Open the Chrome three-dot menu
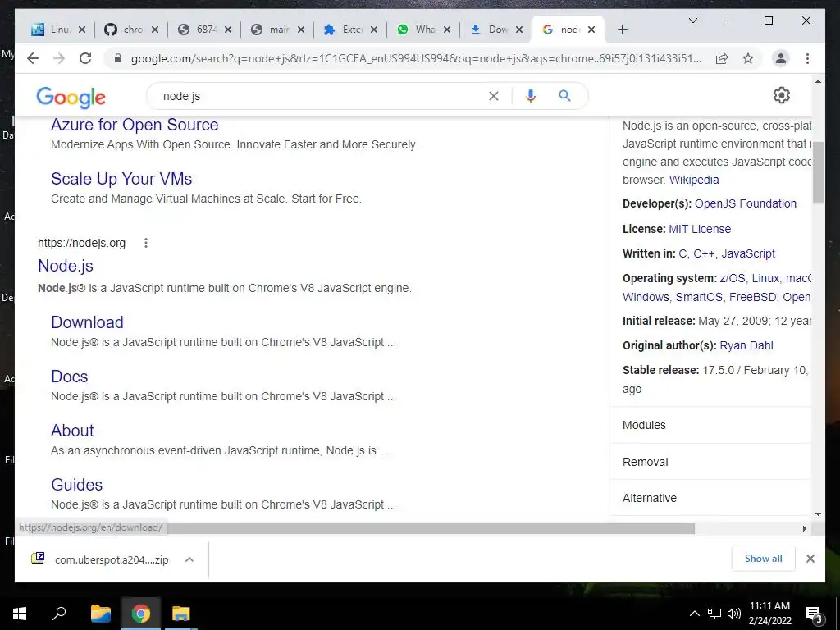This screenshot has width=840, height=630. point(807,58)
